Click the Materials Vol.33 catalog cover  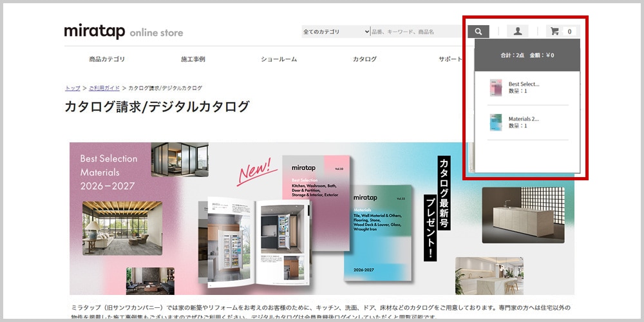378,233
